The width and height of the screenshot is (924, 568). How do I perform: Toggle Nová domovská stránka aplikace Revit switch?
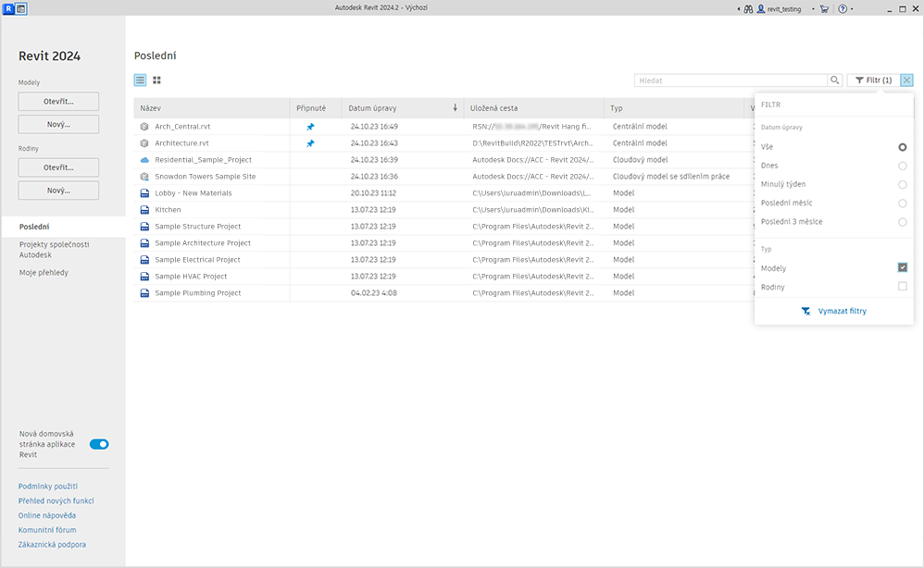click(99, 444)
